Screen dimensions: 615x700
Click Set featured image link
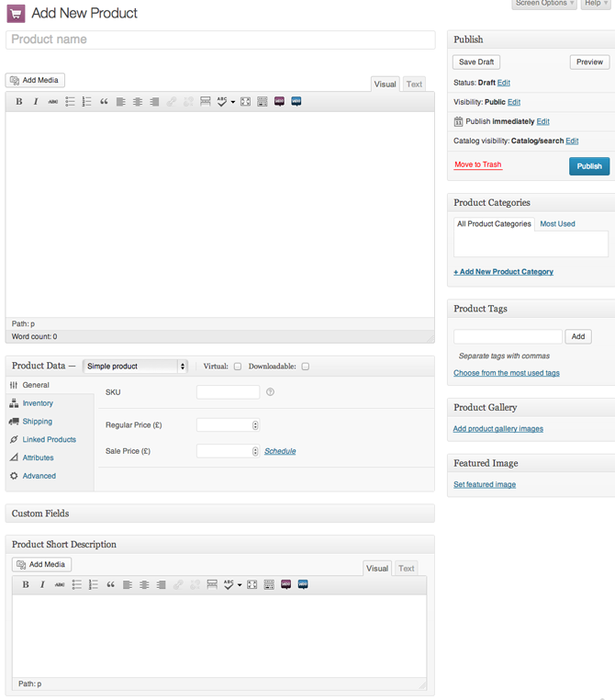coord(485,485)
